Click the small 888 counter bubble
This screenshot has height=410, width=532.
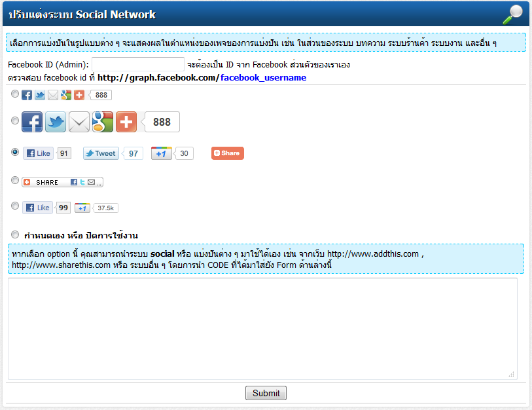101,95
